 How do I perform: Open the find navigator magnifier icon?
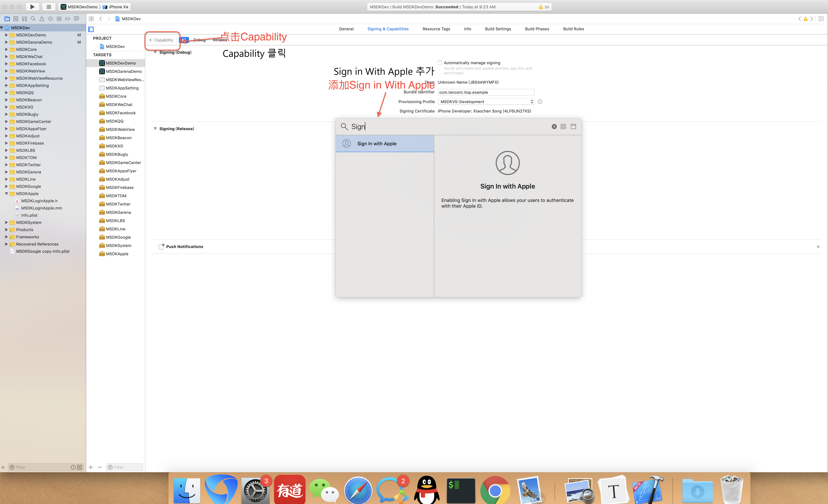point(33,19)
